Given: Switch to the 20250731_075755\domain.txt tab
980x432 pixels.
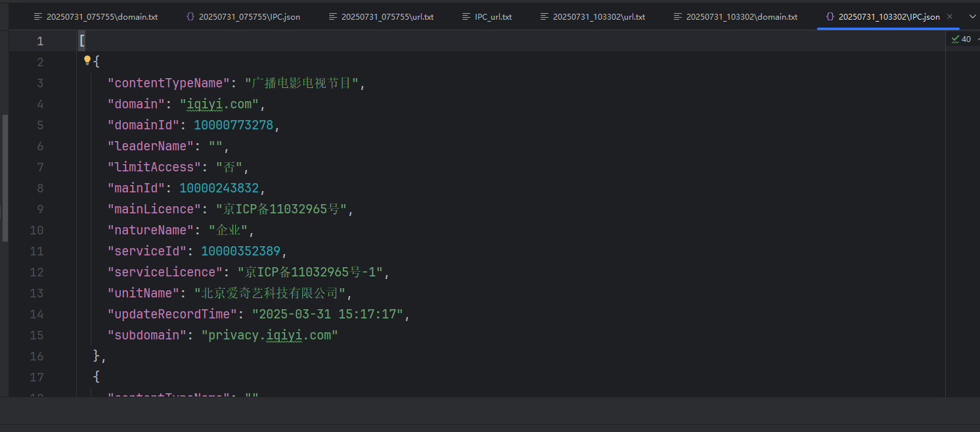Looking at the screenshot, I should coord(96,16).
